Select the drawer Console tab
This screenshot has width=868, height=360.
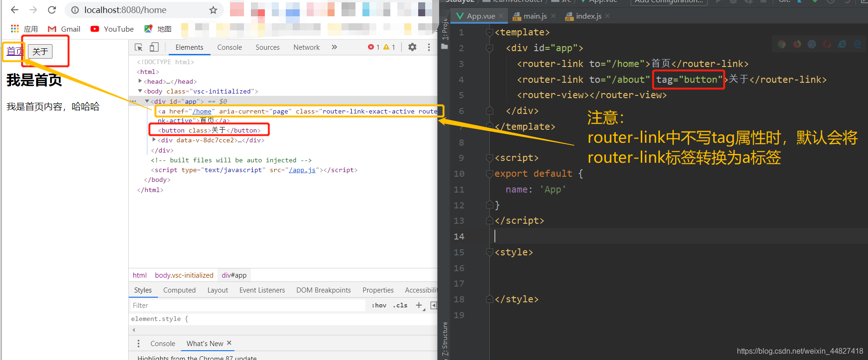[x=163, y=343]
